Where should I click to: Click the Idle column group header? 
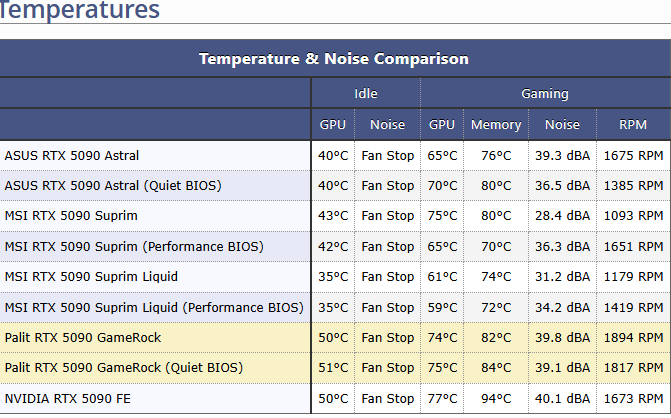366,93
